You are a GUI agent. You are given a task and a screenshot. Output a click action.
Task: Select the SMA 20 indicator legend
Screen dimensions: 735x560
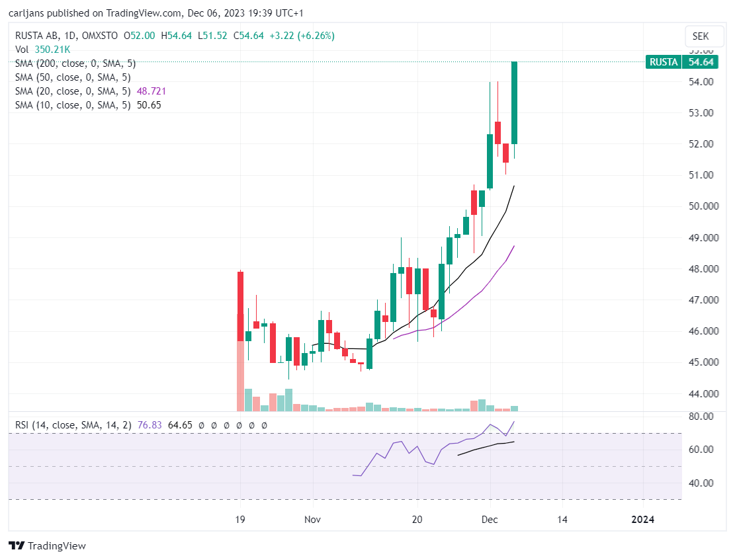[91, 91]
